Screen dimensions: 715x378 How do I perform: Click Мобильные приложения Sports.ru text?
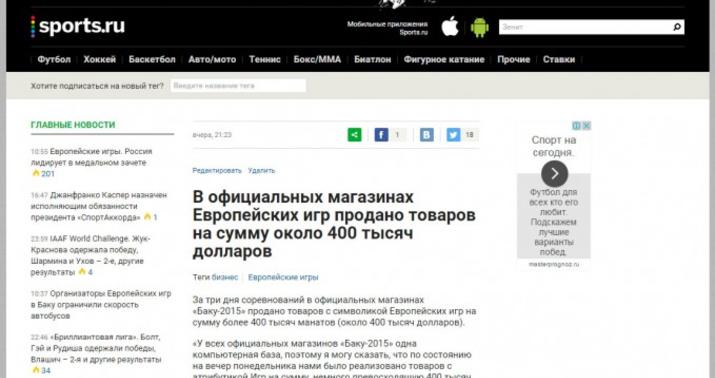tap(388, 28)
